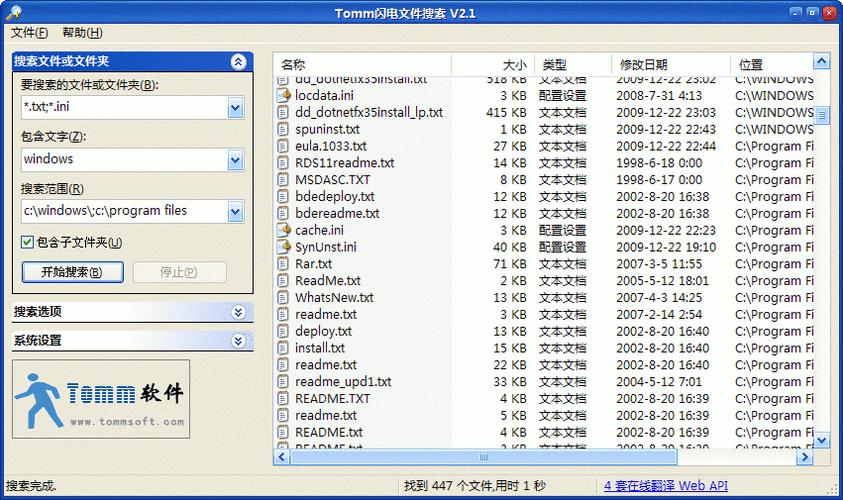Click the bdereadme.txt document icon
The image size is (843, 500).
[x=283, y=213]
